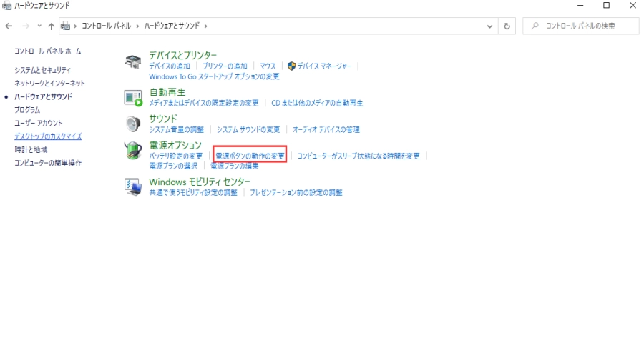Viewport: 644px width, 353px height.
Task: Click システム音量の調整 link
Action: coord(176,129)
